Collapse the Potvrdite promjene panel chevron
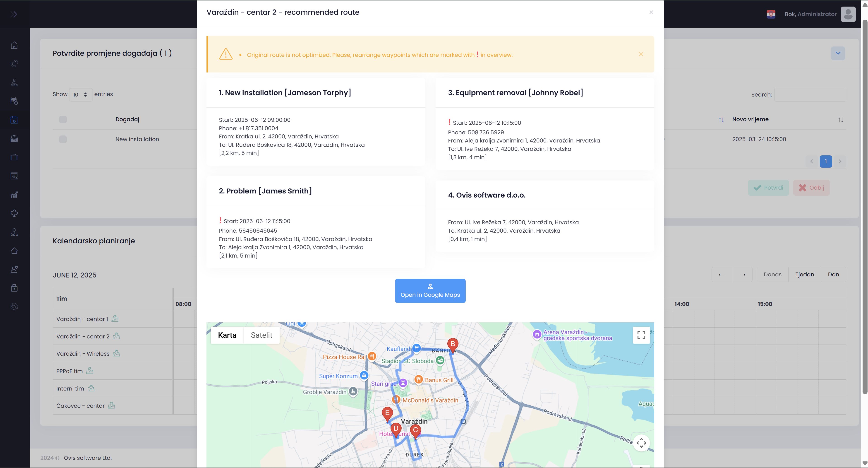 (x=838, y=53)
